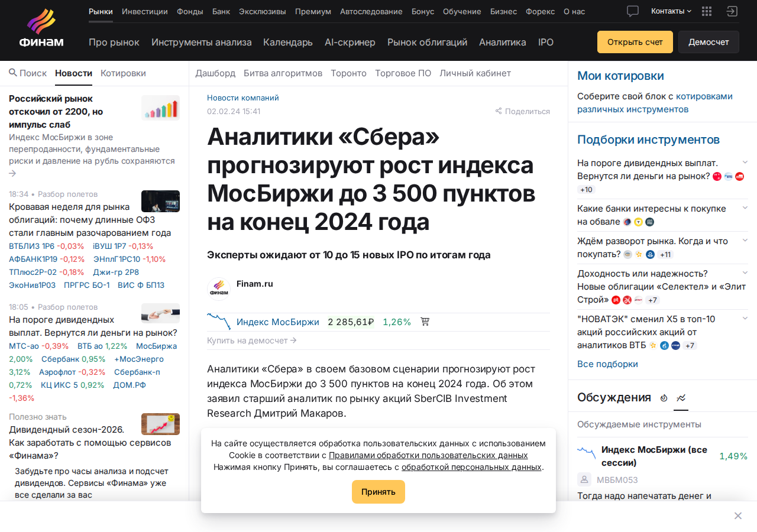
Task: Open the chat message icon in header
Action: pos(633,11)
